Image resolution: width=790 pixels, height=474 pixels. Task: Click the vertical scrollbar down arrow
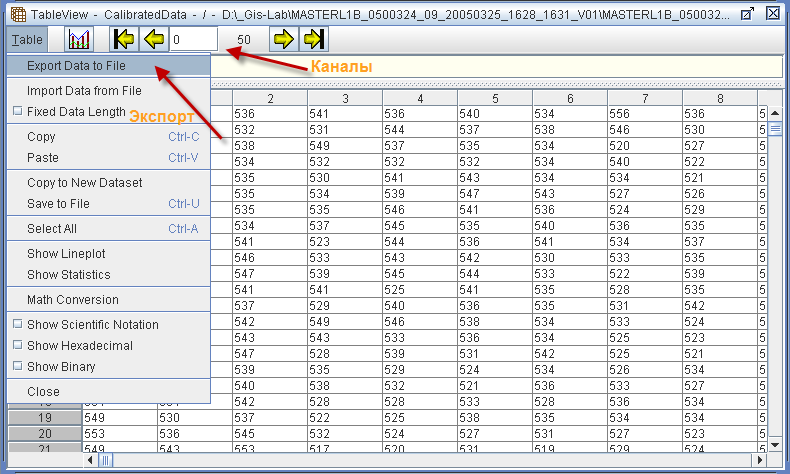[x=775, y=442]
